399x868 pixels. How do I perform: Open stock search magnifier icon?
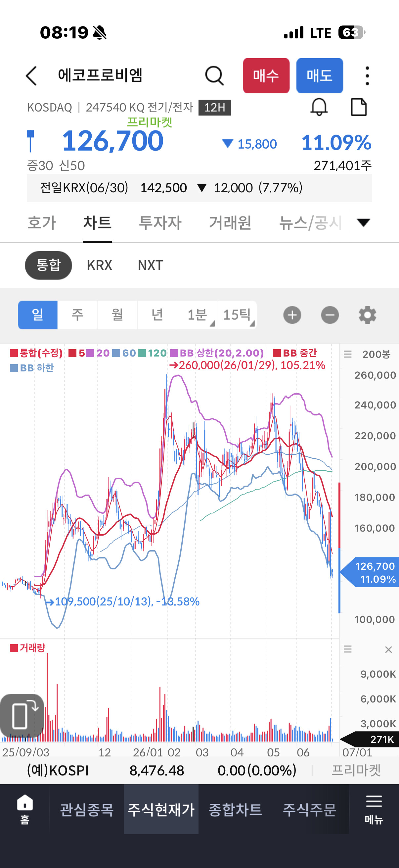214,75
